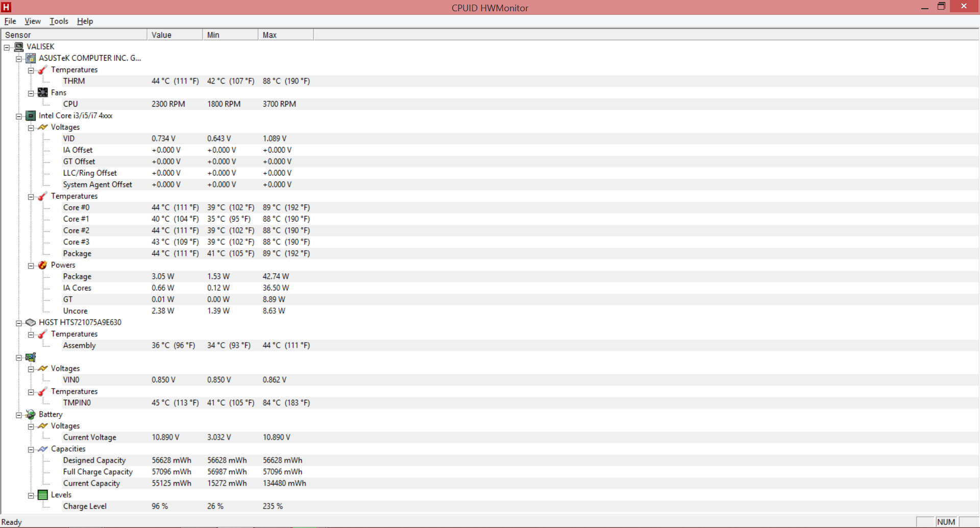Click the thermometer icon for Intel Core Temperatures
The height and width of the screenshot is (528, 980).
coord(43,196)
